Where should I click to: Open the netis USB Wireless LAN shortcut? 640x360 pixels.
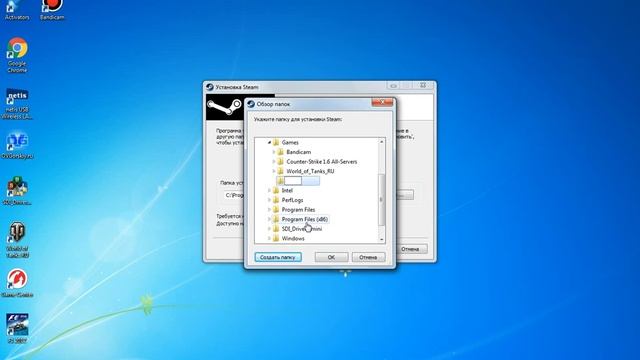[17, 104]
